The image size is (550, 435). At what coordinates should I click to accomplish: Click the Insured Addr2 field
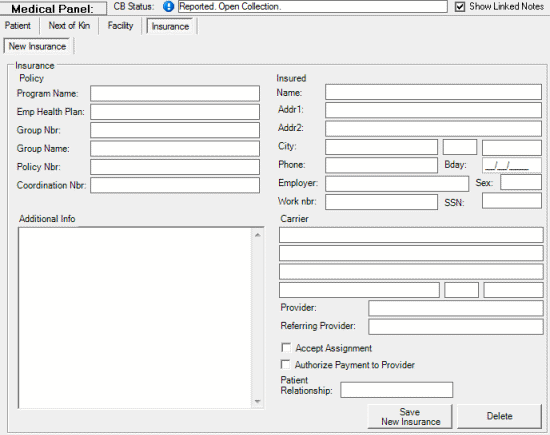433,128
